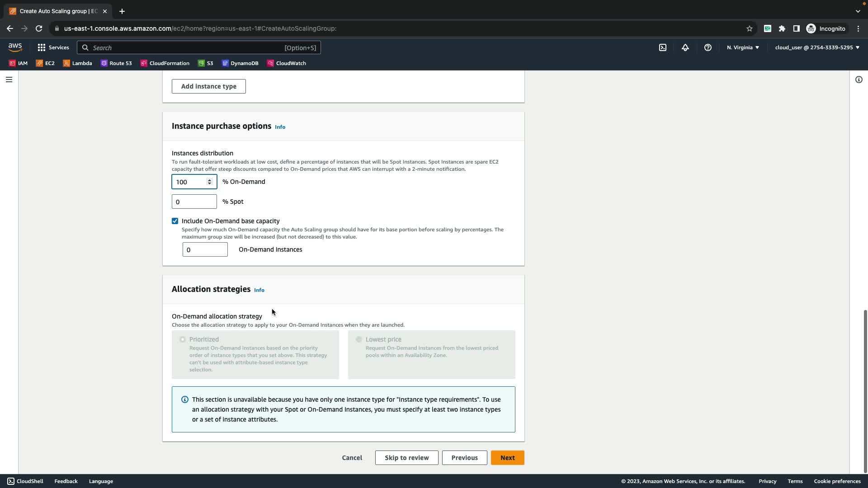Bookmark page with the star icon
868x488 pixels.
(749, 28)
